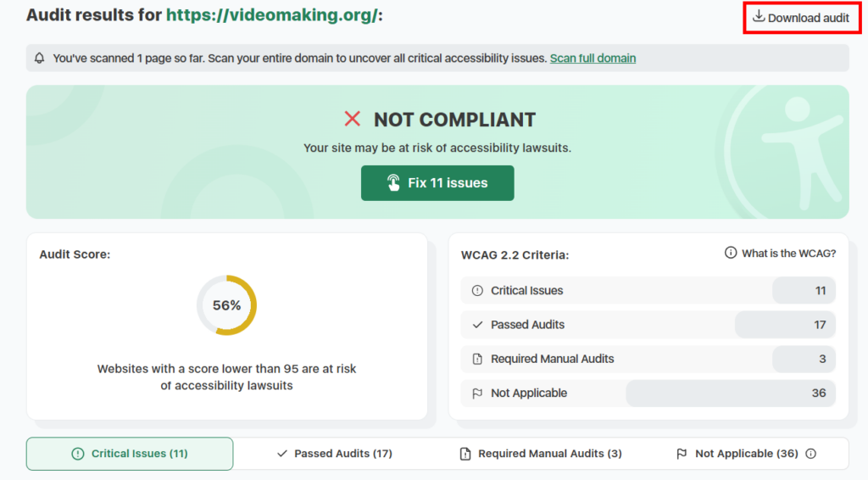
Task: Click the 56% audit score gauge
Action: pos(226,305)
